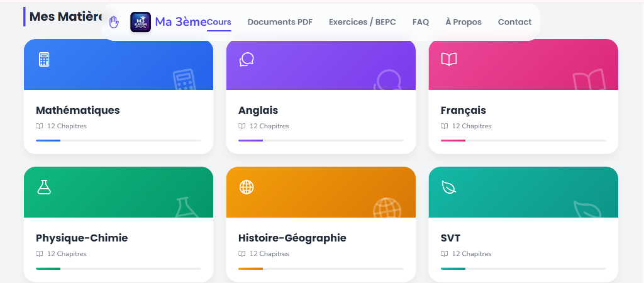Click the chat bubbles icon on Anglais card

click(x=247, y=60)
